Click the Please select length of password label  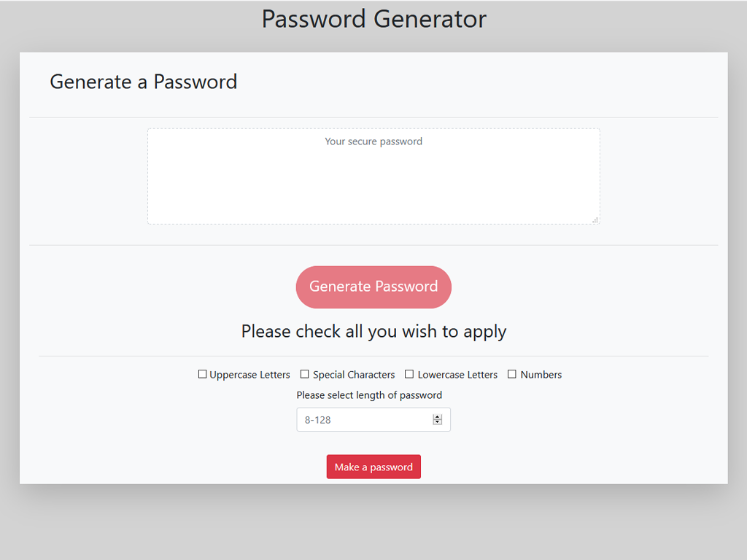[x=369, y=395]
